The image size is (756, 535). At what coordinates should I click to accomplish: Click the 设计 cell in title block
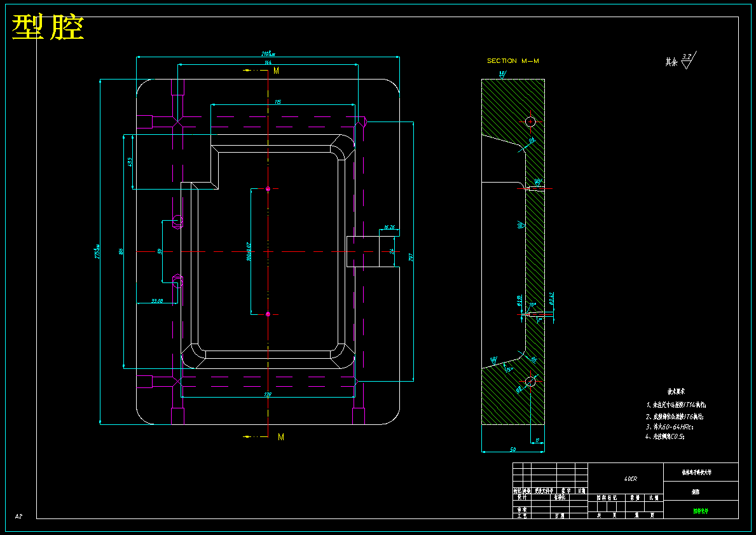point(521,497)
